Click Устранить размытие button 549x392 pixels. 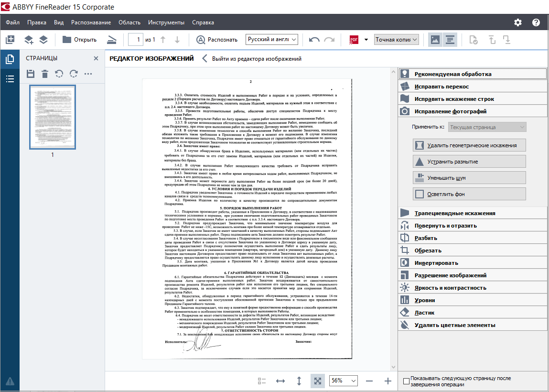(470, 162)
